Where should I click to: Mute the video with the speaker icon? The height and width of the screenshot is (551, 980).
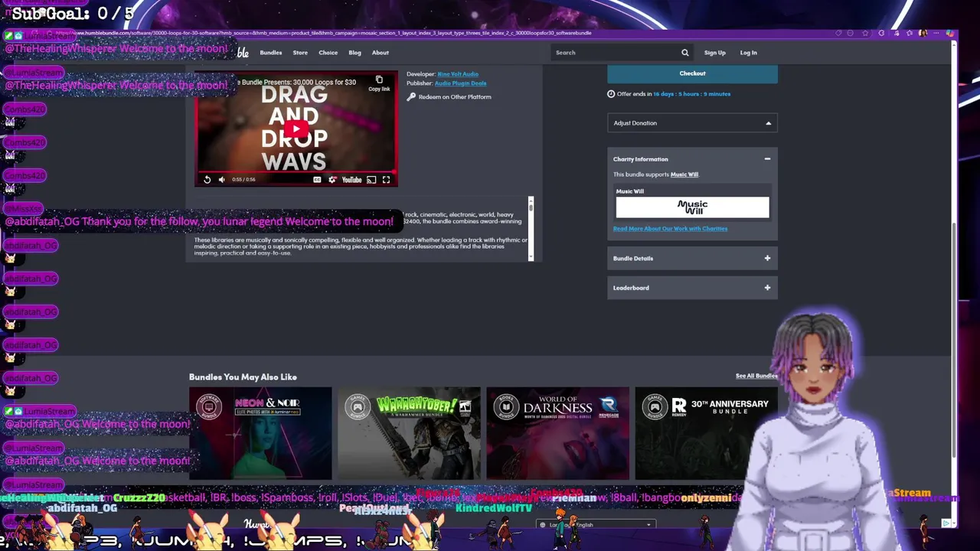point(222,180)
